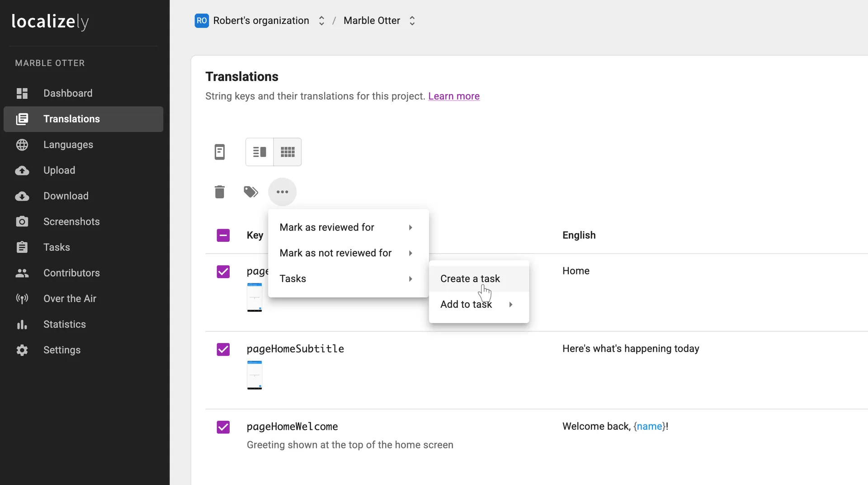The image size is (868, 485).
Task: Expand the Add to task submenu
Action: pyautogui.click(x=479, y=305)
